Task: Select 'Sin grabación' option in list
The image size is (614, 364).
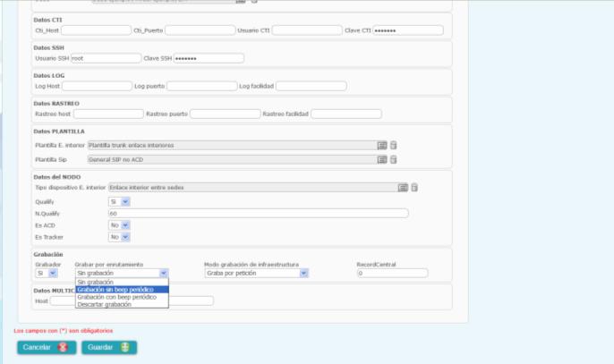Action: click(x=122, y=283)
